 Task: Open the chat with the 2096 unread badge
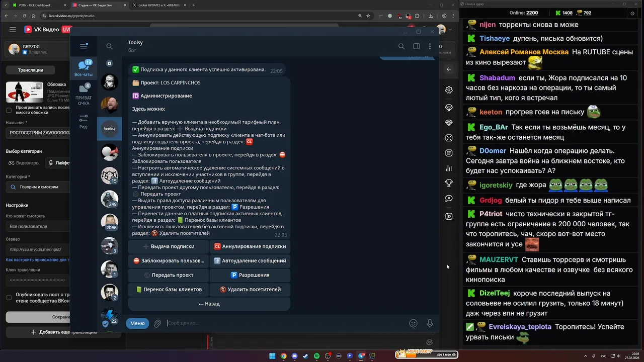click(109, 222)
